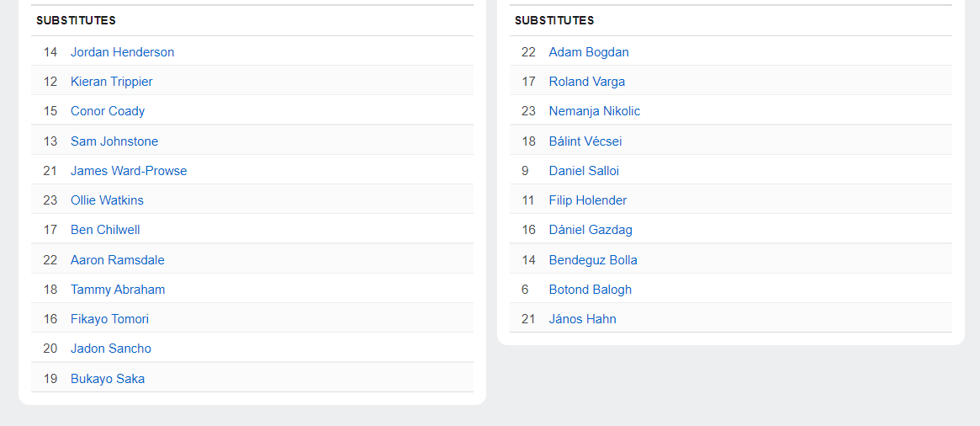
Task: Open Tammy Abraham's player page
Action: 118,290
